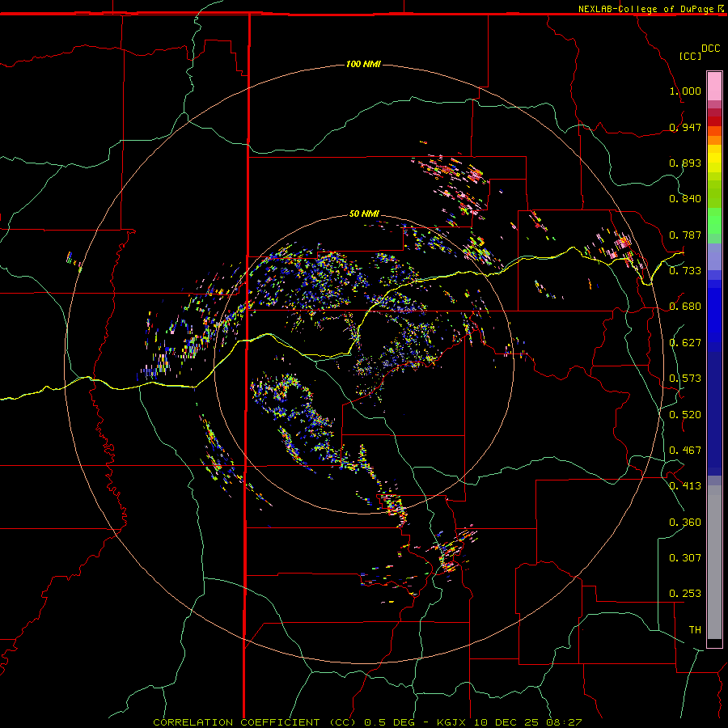
Task: Click the lavender segment of the color bar
Action: coord(714,256)
